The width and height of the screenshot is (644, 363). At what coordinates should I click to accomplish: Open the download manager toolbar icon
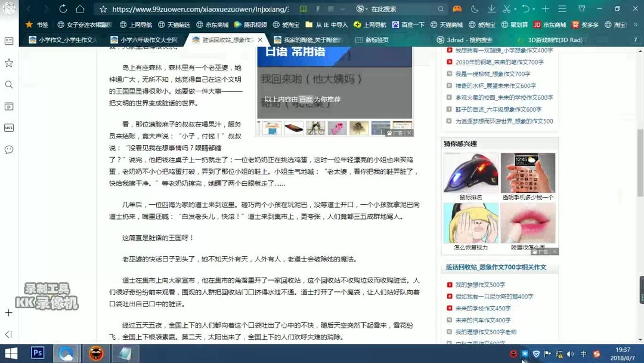point(492,9)
